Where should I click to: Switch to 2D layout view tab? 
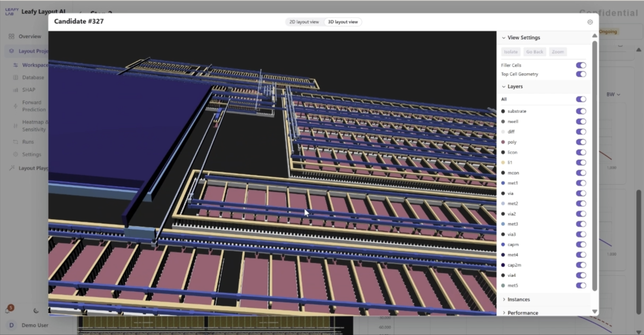click(304, 22)
